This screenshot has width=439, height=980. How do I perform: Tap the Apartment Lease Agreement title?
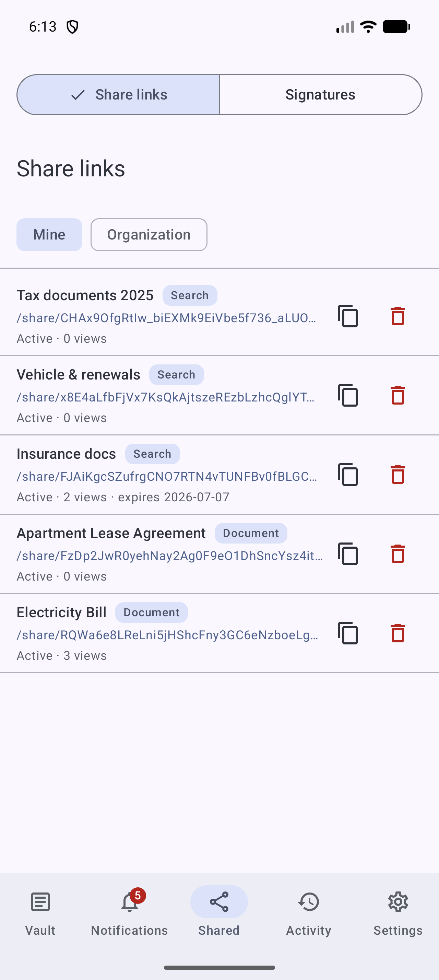111,533
